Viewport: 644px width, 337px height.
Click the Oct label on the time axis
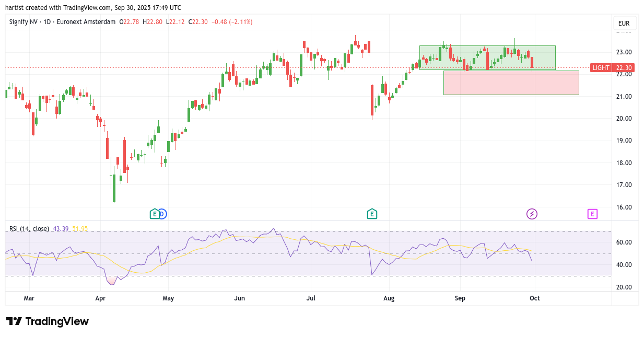(534, 298)
